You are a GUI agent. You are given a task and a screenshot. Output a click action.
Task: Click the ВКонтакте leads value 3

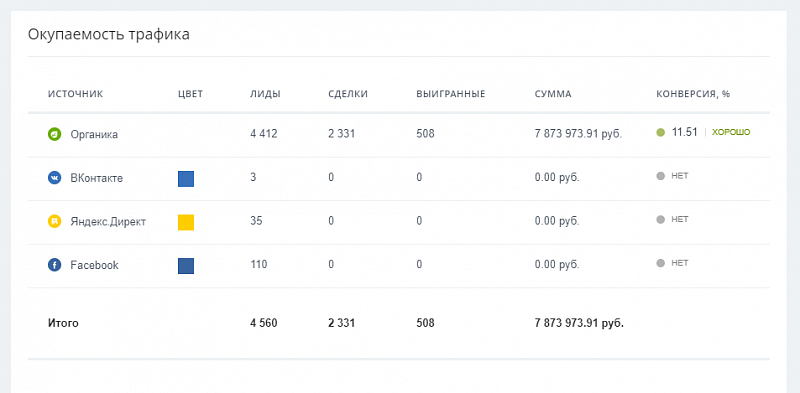(253, 178)
